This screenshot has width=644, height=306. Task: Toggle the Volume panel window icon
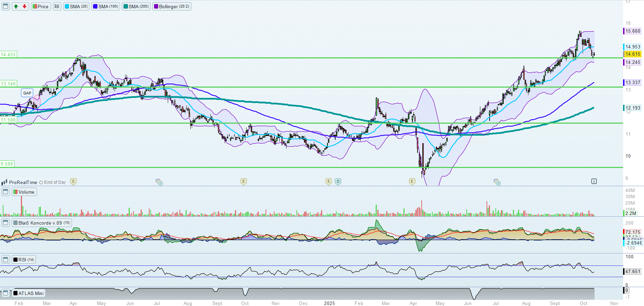[x=5, y=192]
